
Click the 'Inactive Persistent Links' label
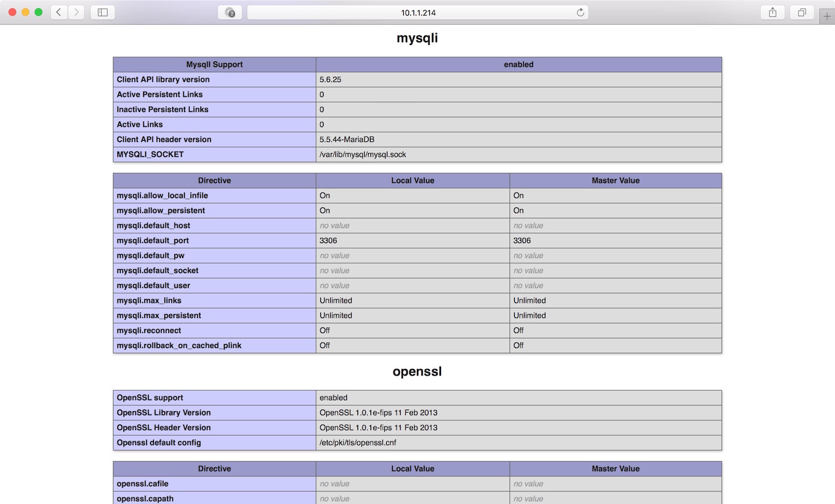(162, 110)
